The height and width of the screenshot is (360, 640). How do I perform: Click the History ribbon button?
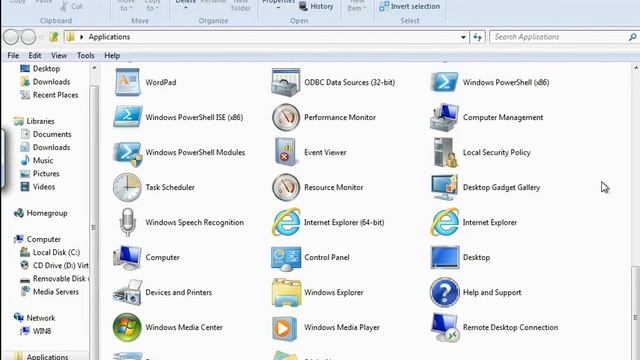pyautogui.click(x=316, y=6)
